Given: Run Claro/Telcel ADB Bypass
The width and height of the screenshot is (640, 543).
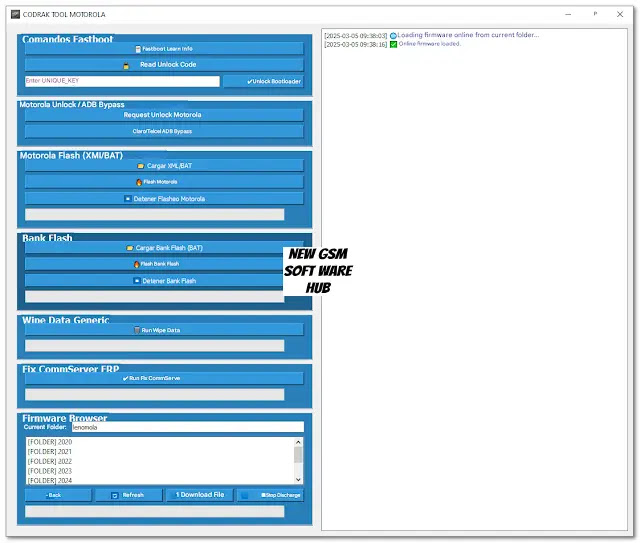Looking at the screenshot, I should (x=164, y=131).
